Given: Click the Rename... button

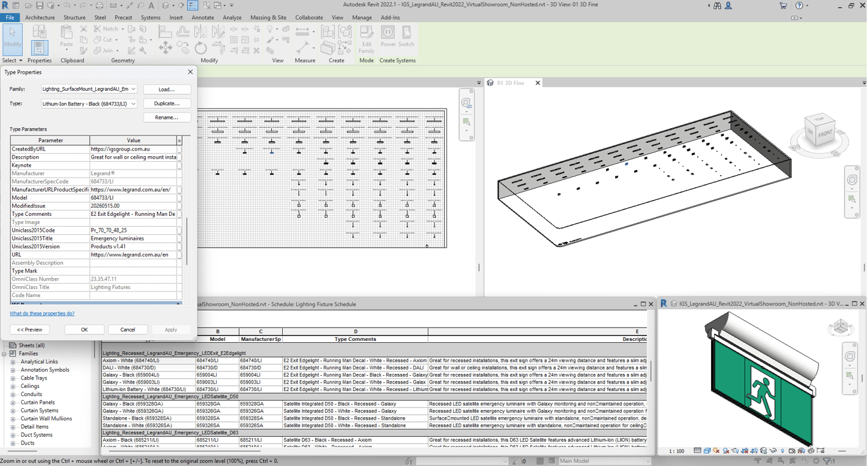Looking at the screenshot, I should (166, 117).
